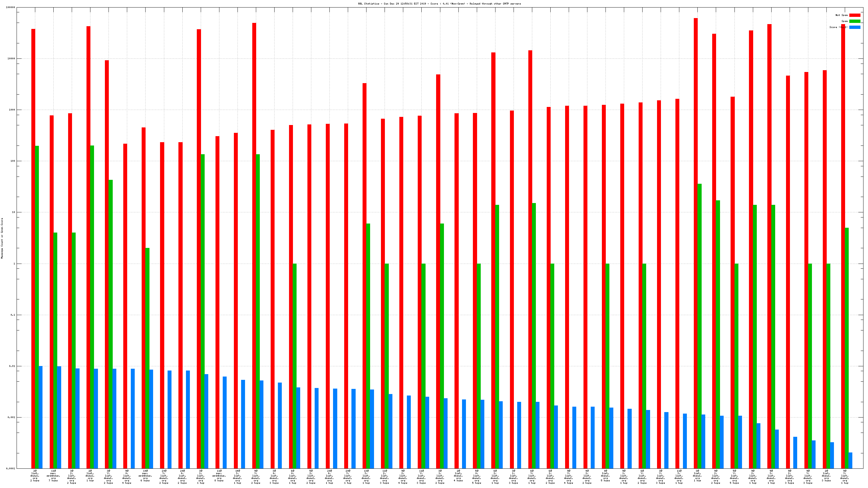The image size is (868, 488).
Task: Click the zen.spamhaus.org 8 hops x-axis label
Action: click(219, 476)
